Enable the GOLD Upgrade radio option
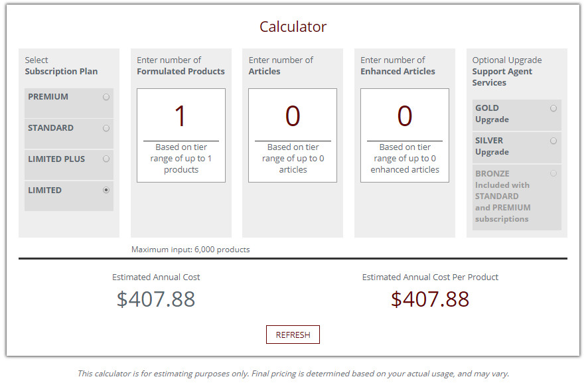The width and height of the screenshot is (588, 383). pyautogui.click(x=553, y=108)
